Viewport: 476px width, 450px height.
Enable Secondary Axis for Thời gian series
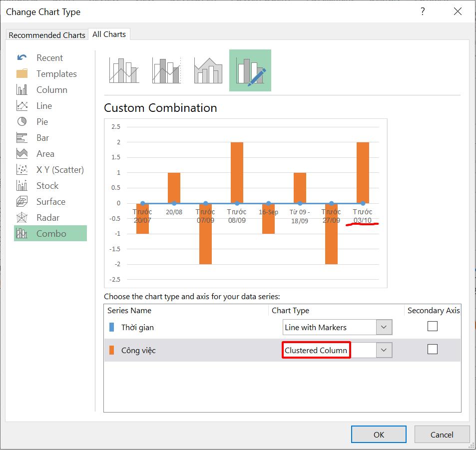pyautogui.click(x=432, y=326)
